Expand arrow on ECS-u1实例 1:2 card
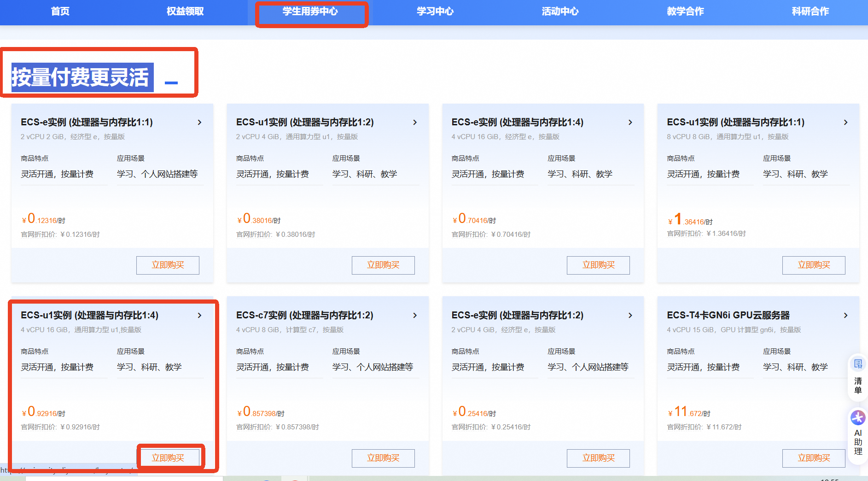The width and height of the screenshot is (868, 481). click(415, 123)
